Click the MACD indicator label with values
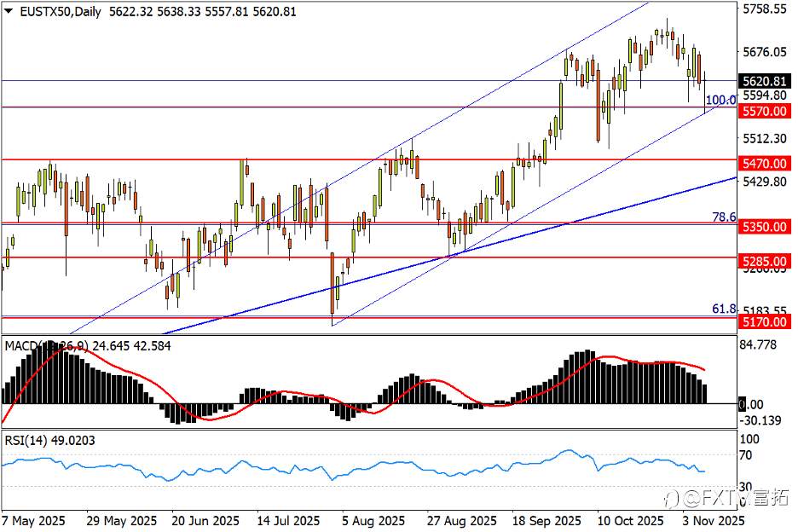The width and height of the screenshot is (798, 532). click(88, 345)
